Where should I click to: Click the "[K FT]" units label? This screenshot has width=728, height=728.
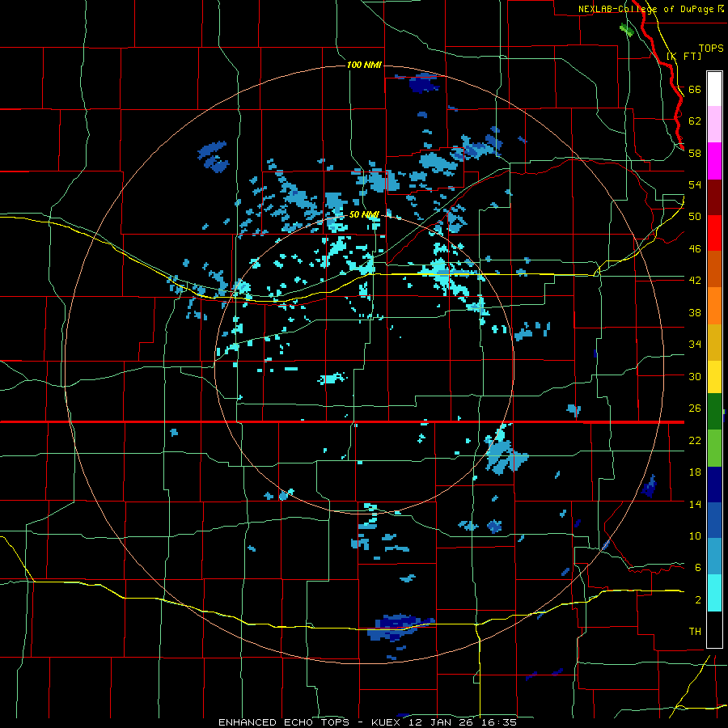coord(684,57)
